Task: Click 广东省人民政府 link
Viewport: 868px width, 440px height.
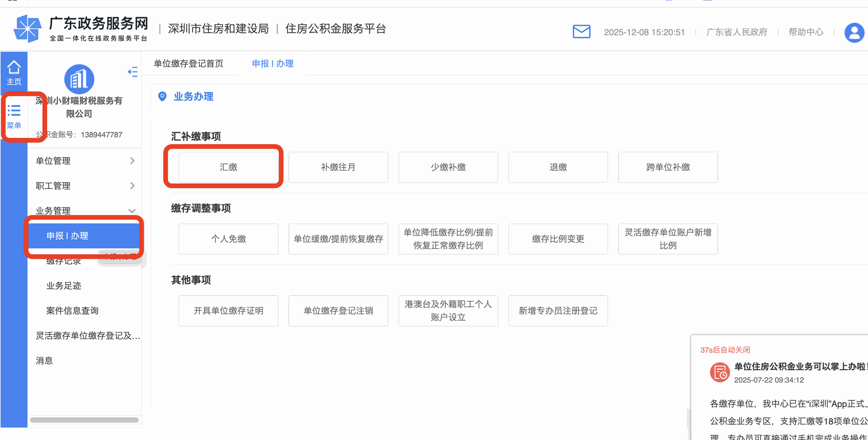Action: (x=736, y=32)
